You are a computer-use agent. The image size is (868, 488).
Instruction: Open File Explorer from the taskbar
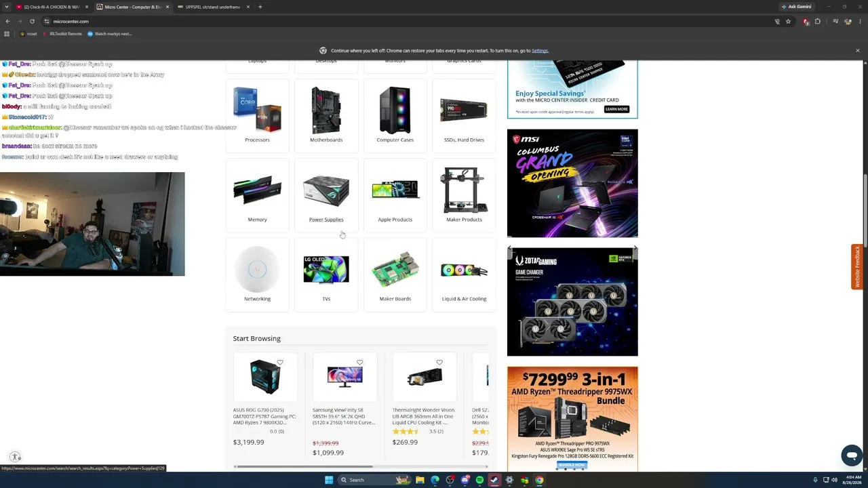coord(420,480)
